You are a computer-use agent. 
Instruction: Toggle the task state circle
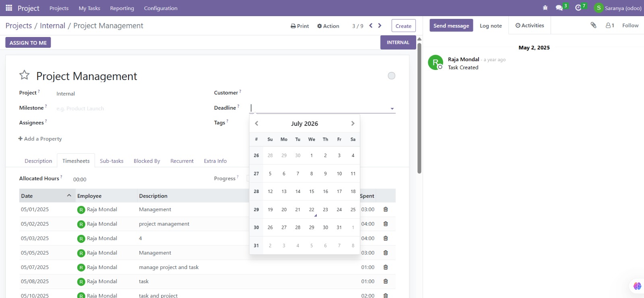[x=391, y=76]
